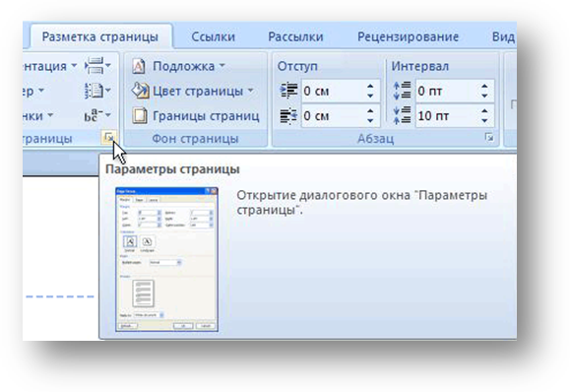Image resolution: width=570 pixels, height=392 pixels.
Task: Click the Интервал label
Action: click(x=419, y=67)
